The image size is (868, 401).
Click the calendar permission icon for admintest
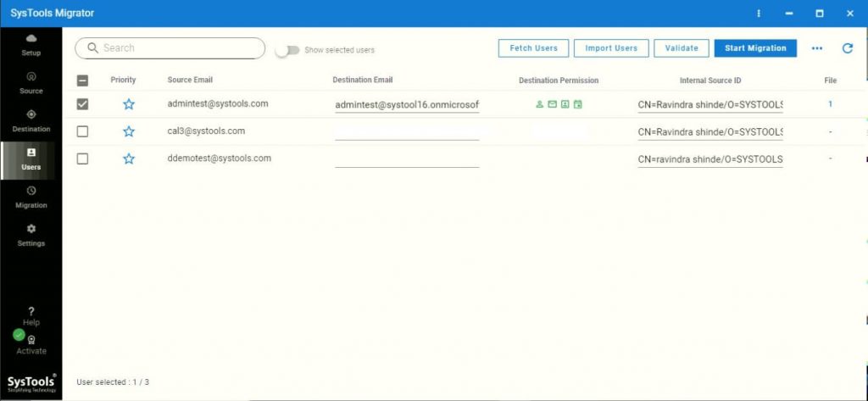click(578, 104)
